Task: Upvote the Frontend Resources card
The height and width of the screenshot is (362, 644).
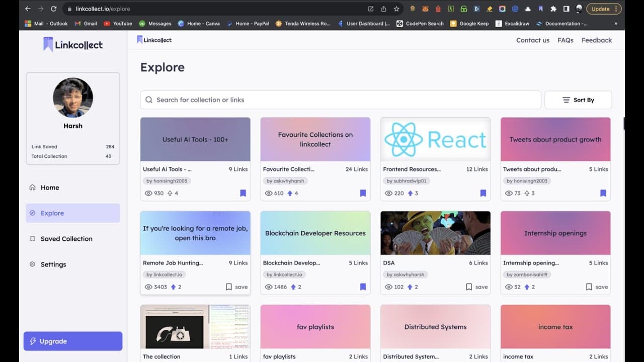Action: click(410, 193)
